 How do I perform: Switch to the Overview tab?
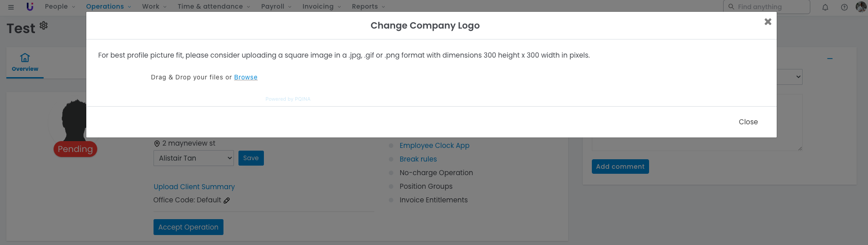pos(25,63)
